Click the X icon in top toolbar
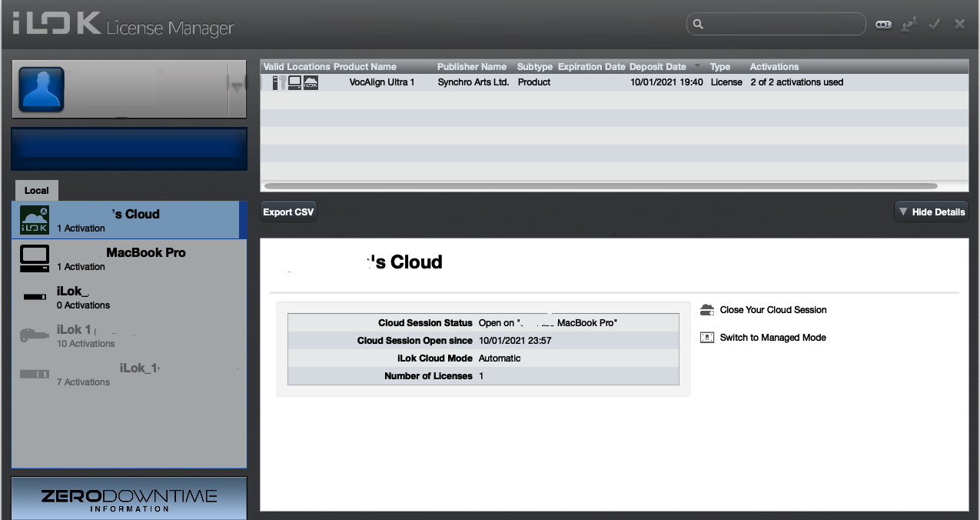 (x=959, y=25)
